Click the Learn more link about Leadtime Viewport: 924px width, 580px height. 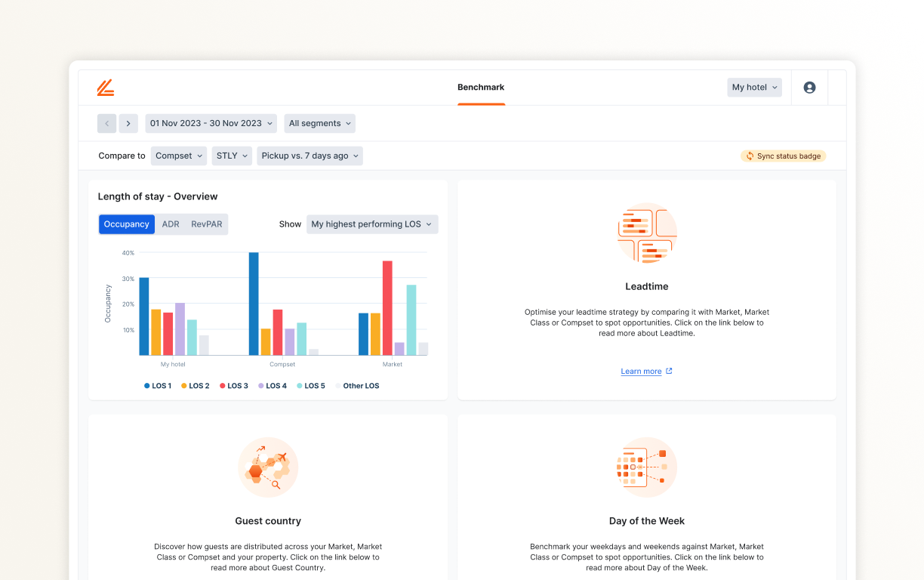(x=641, y=371)
